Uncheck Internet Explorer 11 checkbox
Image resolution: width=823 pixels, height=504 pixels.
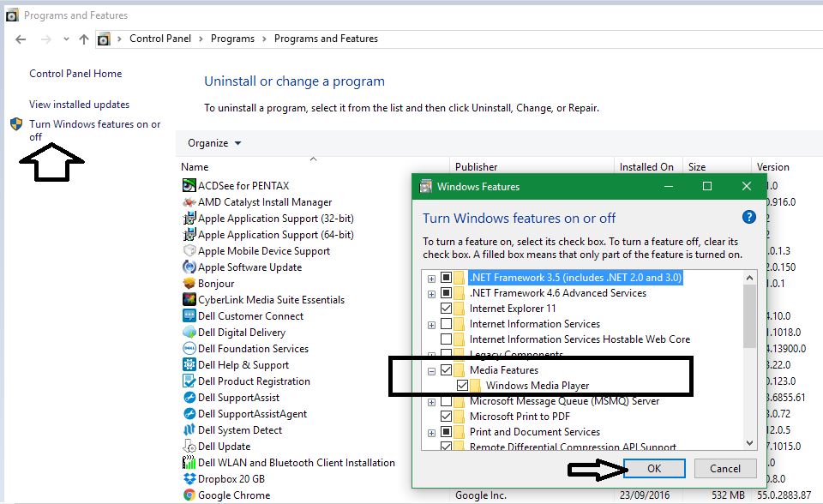pyautogui.click(x=446, y=309)
